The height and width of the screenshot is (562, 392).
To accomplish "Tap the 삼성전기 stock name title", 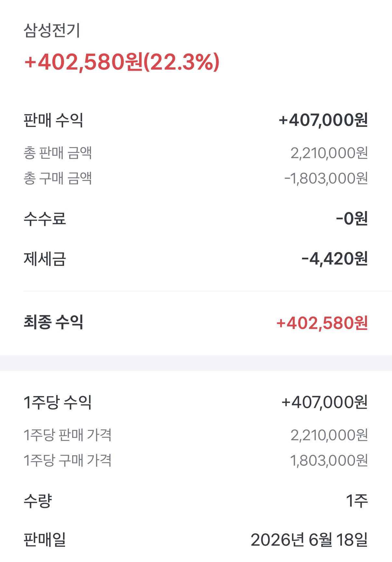I will (x=52, y=31).
